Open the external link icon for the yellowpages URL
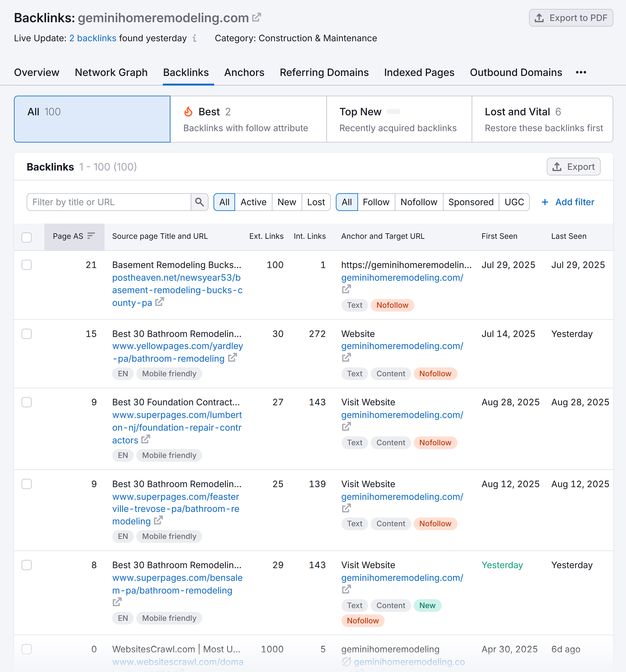Viewport: 626px width, 672px height. point(232,358)
